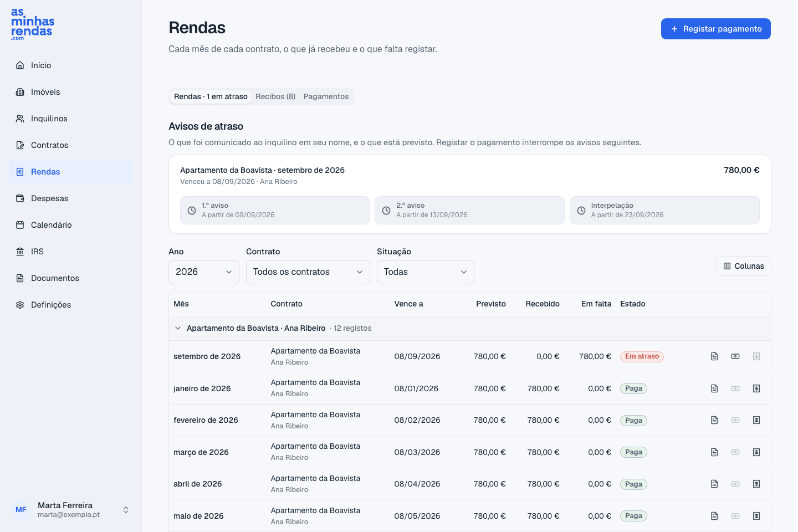Viewport: 798px width, 532px height.
Task: Open document icon for maio de 2026
Action: pyautogui.click(x=714, y=516)
